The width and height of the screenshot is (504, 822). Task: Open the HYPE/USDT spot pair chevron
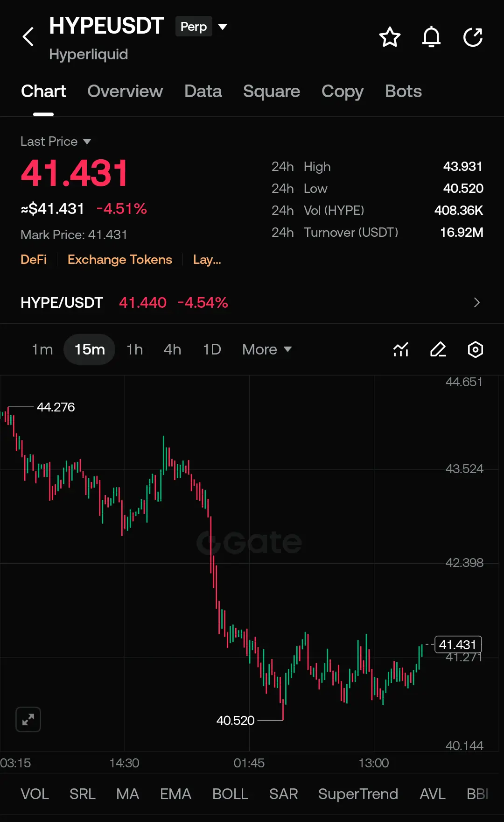[476, 303]
